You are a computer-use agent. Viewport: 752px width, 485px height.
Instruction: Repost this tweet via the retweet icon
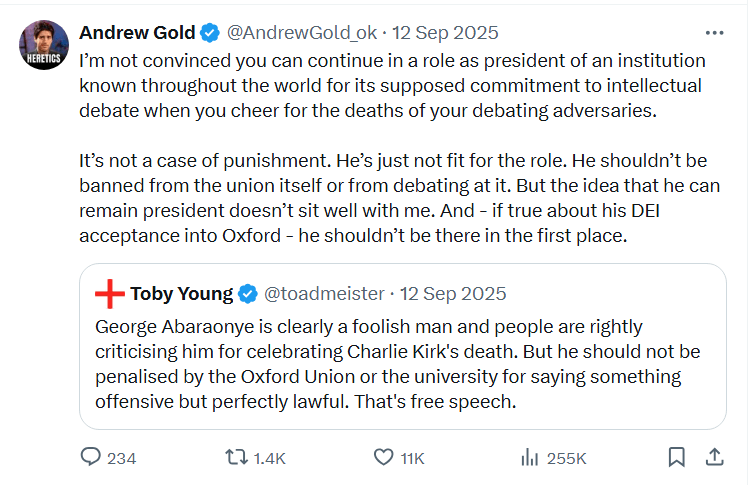(x=237, y=458)
